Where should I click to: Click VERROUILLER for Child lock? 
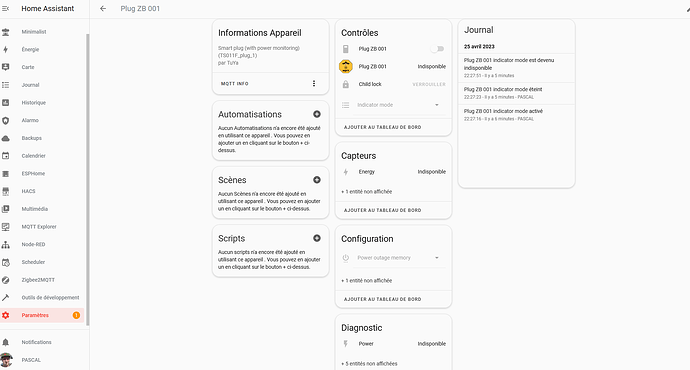(429, 84)
